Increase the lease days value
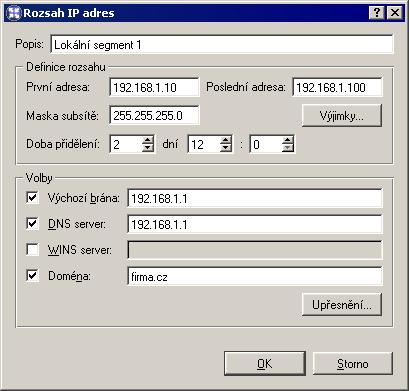The image size is (409, 391). coord(148,140)
